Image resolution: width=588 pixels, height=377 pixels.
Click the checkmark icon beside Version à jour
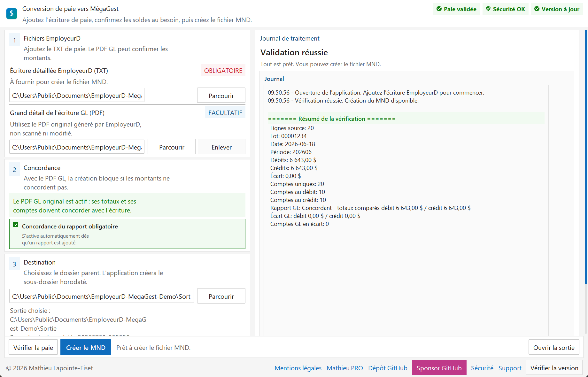[x=537, y=9]
